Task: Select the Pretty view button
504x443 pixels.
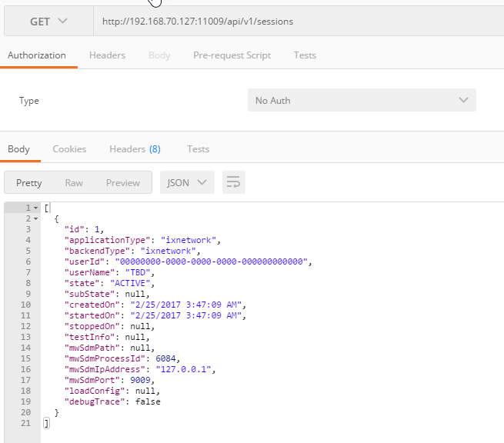Action: coord(29,183)
